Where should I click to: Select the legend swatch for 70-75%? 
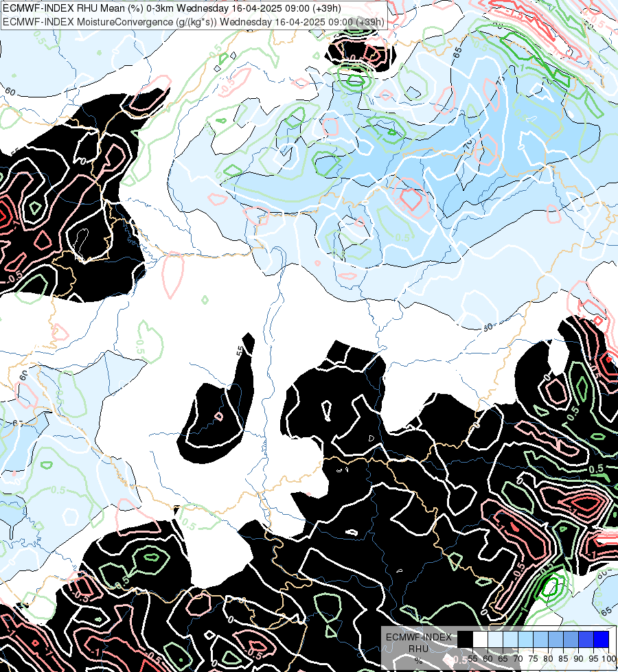tap(525, 639)
